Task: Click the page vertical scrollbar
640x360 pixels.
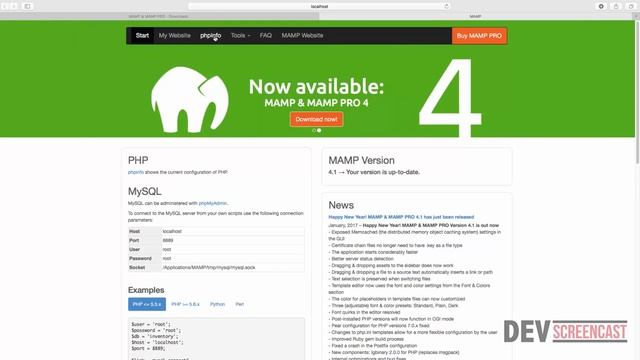Action: click(637, 92)
